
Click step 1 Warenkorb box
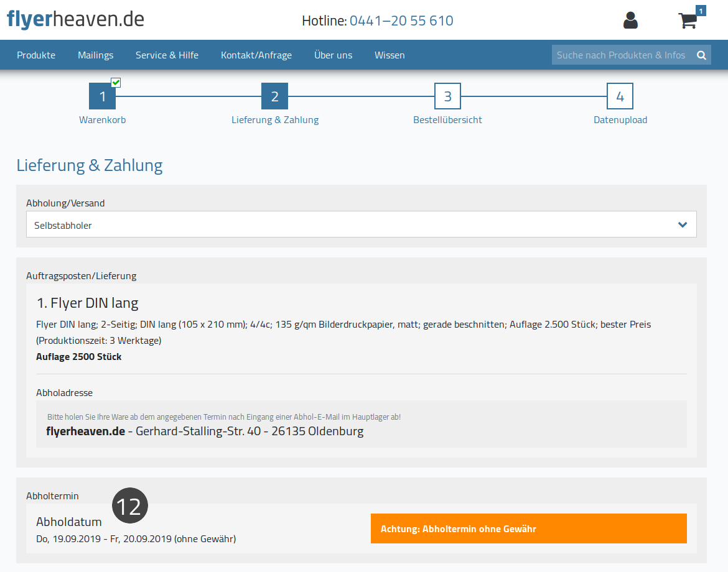[x=102, y=96]
